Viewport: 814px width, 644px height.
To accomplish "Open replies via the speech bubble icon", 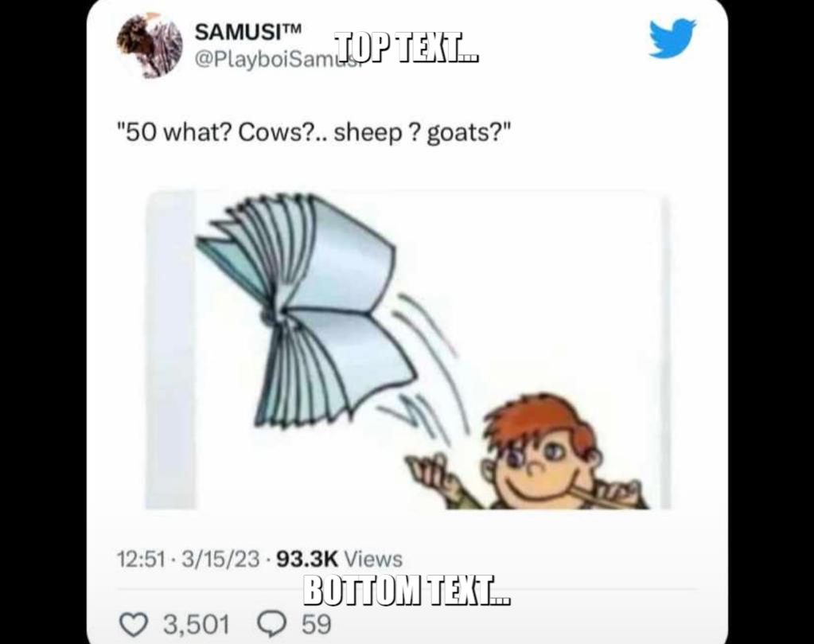I will click(x=272, y=624).
